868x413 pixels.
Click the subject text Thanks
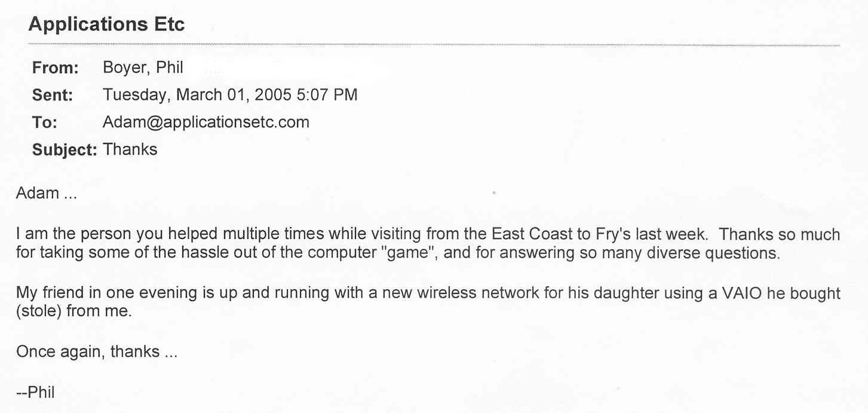tap(130, 149)
